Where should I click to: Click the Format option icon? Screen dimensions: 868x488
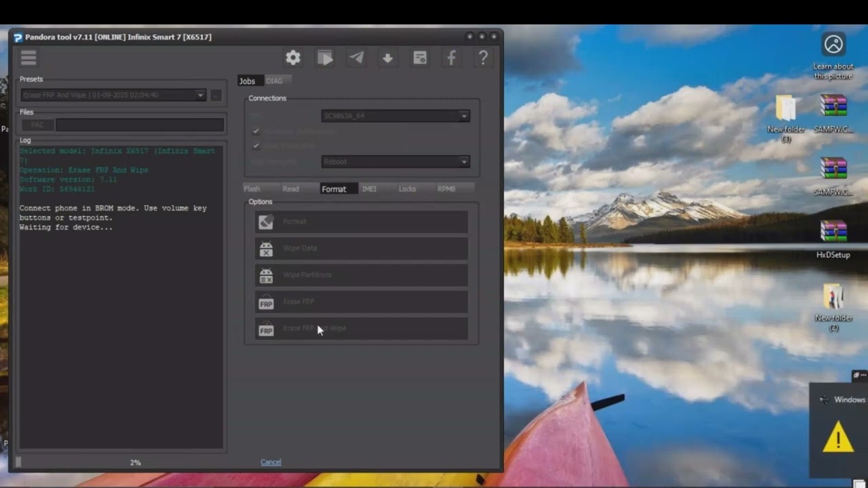(266, 222)
